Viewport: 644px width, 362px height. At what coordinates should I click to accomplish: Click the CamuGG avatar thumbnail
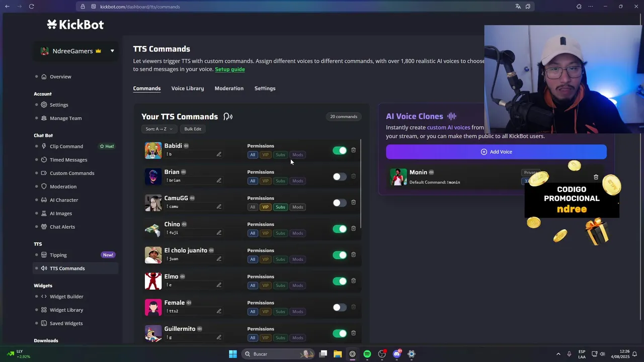[x=153, y=203]
